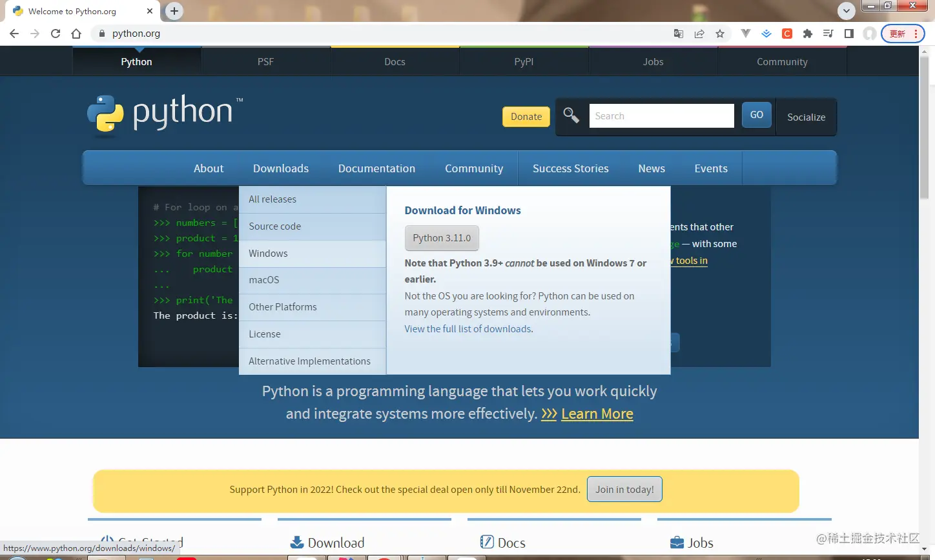Close the Welcome to Python.org tab
935x560 pixels.
pyautogui.click(x=150, y=11)
